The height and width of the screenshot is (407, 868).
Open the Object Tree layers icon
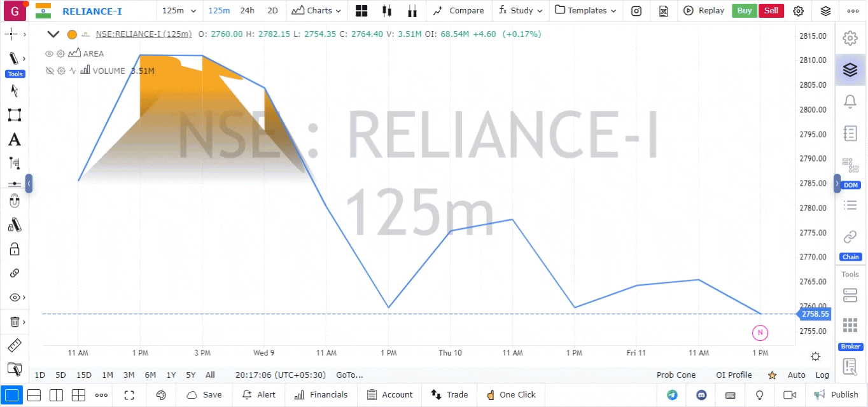click(850, 70)
